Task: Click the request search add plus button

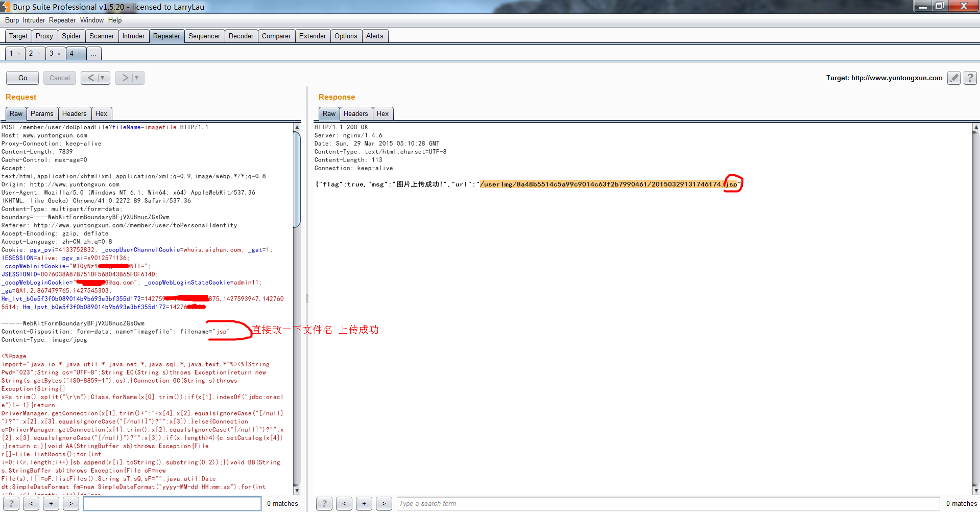Action: (x=51, y=503)
